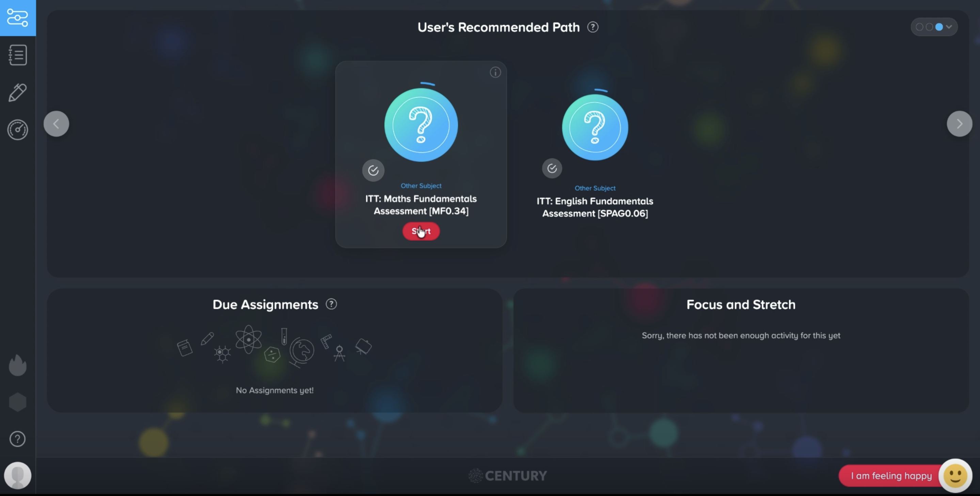Viewport: 980px width, 496px height.
Task: Open Recommended Path help tooltip icon
Action: [x=592, y=27]
